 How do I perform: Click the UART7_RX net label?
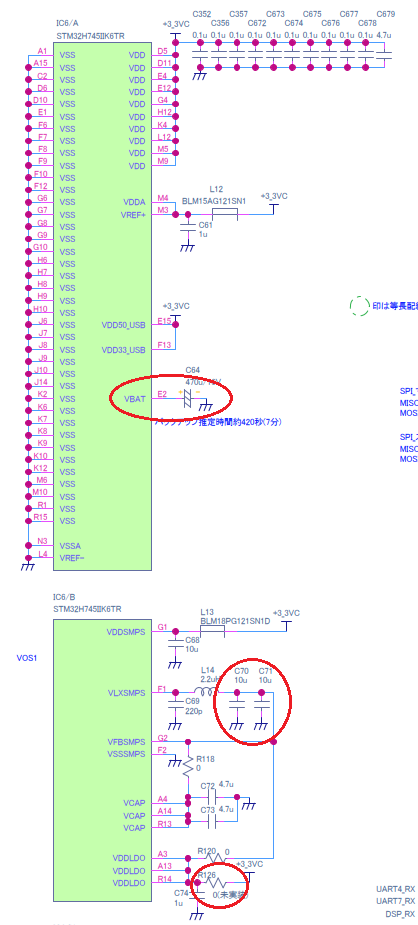[396, 901]
